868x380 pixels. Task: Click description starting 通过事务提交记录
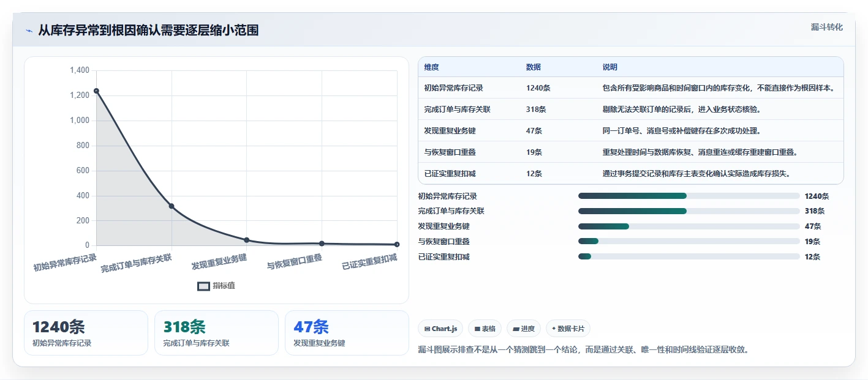696,174
